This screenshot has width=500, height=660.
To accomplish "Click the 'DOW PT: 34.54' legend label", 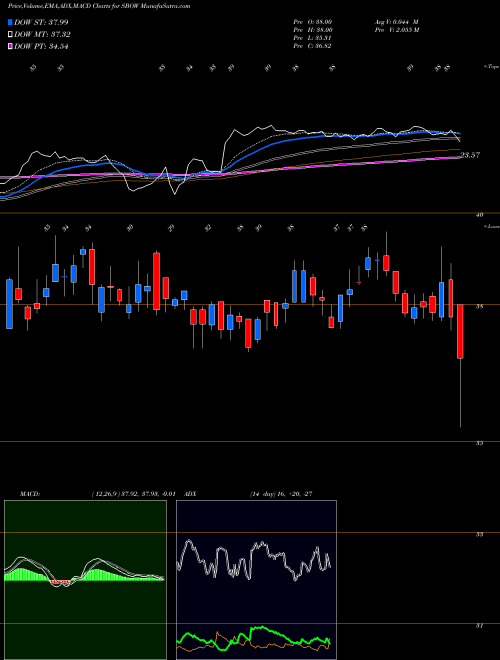I will tap(41, 46).
